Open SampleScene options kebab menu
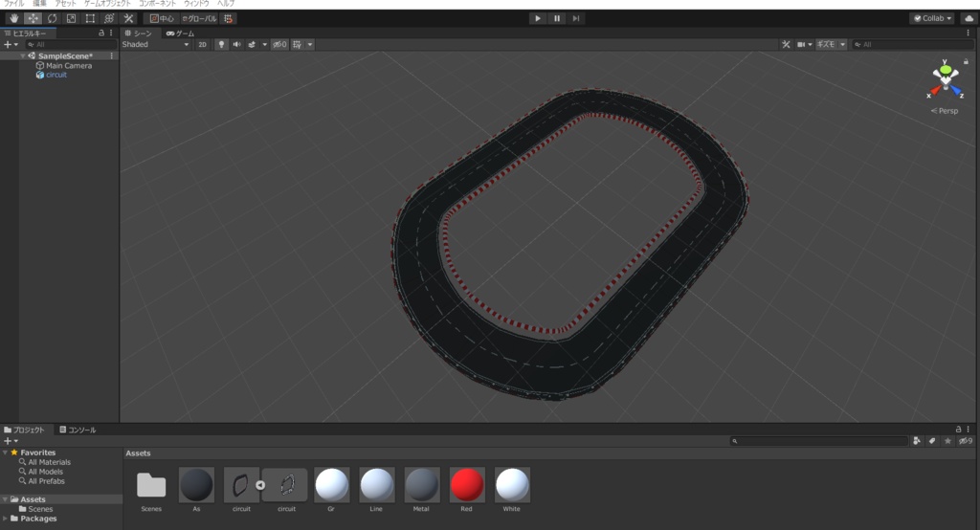This screenshot has height=530, width=980. pyautogui.click(x=112, y=55)
